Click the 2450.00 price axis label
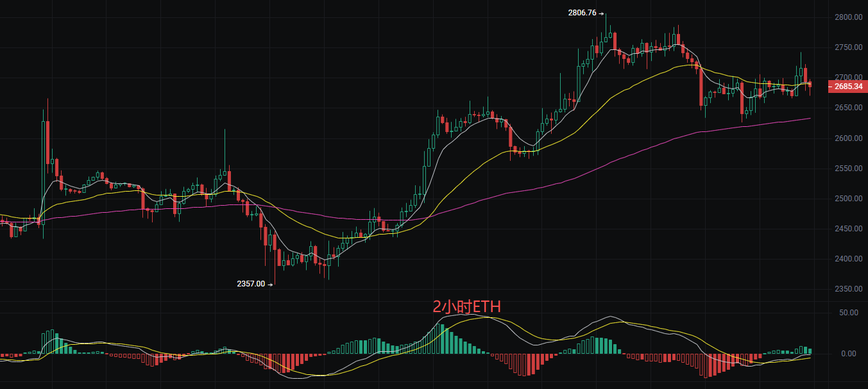 point(848,229)
